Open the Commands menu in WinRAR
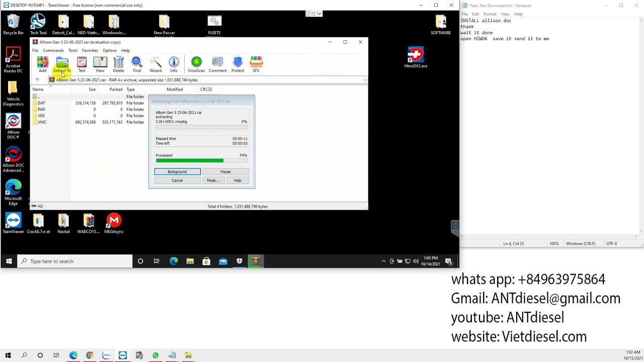Viewport: 644px width, 362px height. point(53,50)
